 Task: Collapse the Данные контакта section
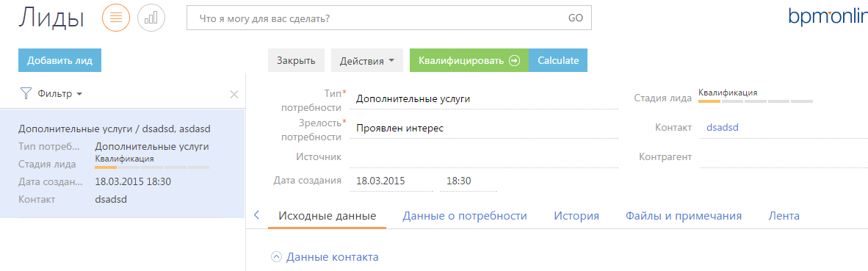point(276,257)
